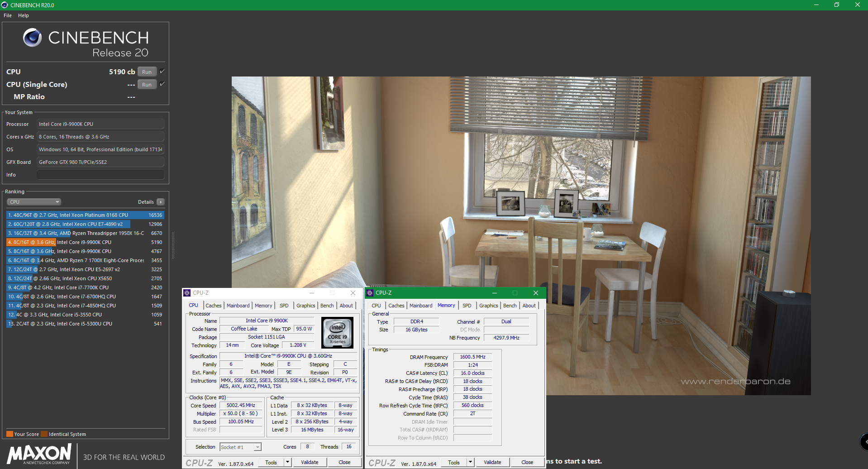Image resolution: width=868 pixels, height=469 pixels.
Task: Select ranking entry Intel Core i7-4850HQ
Action: pos(85,306)
